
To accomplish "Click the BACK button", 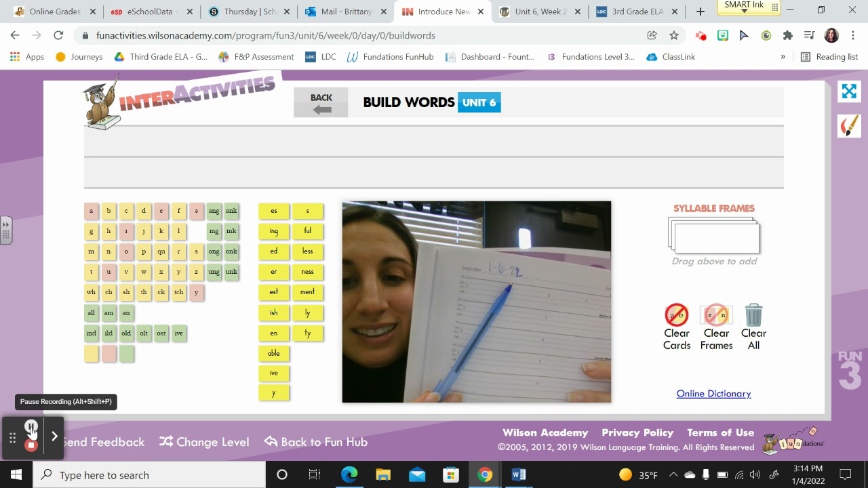I will pos(321,102).
